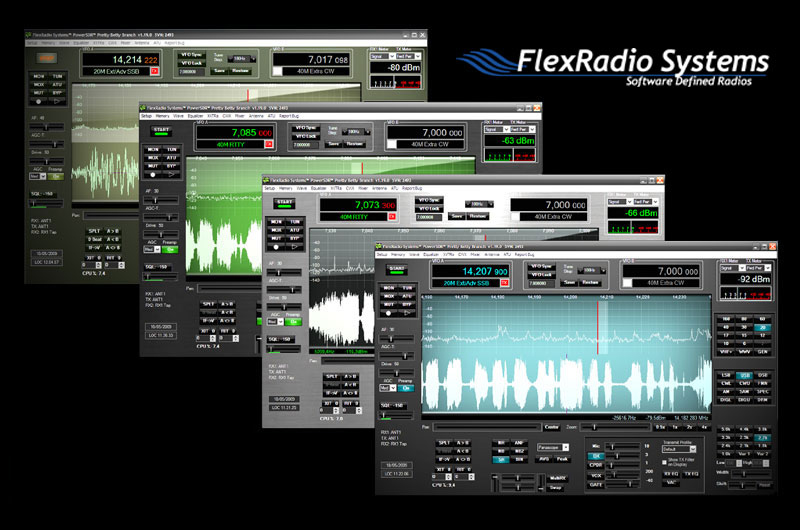Select the 160 band button in teal window
The width and height of the screenshot is (800, 530).
[726, 319]
